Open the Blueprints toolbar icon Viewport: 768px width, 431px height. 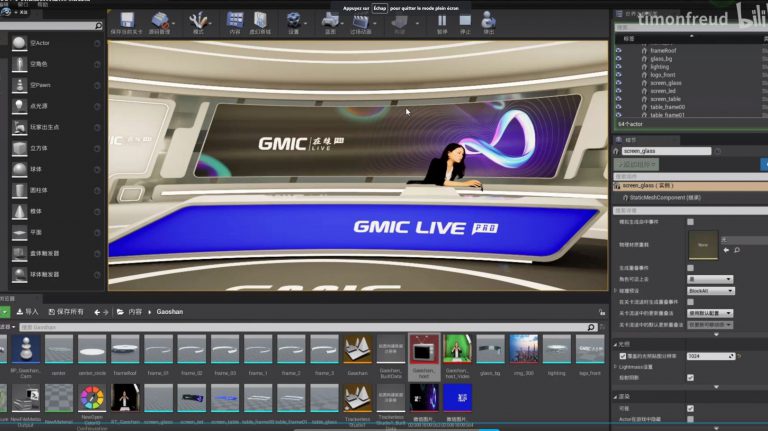(x=330, y=20)
